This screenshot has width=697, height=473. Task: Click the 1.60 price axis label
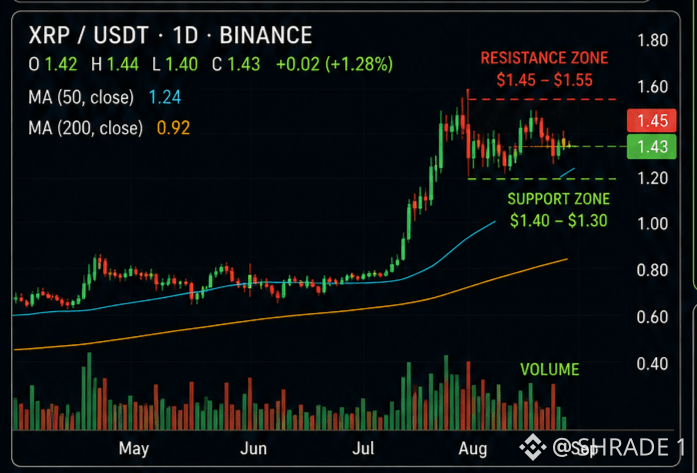[x=653, y=86]
